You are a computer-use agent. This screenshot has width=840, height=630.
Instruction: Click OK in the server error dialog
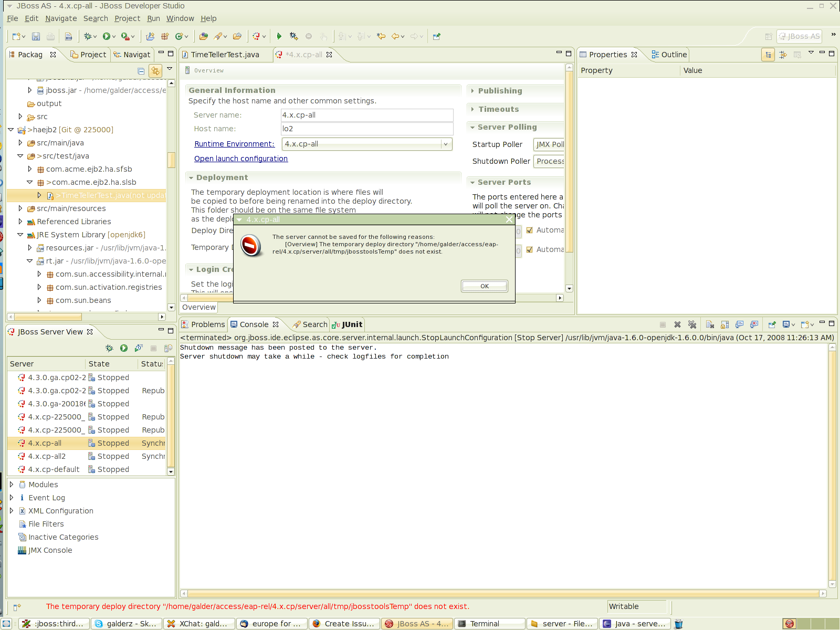[x=484, y=286]
